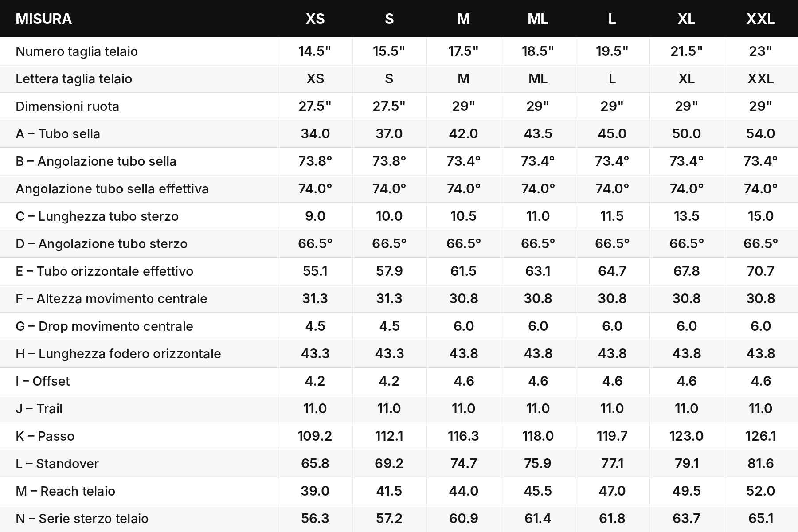Click E – Tubo orizzontale effettivo label
Screen dimensions: 798x532
(105, 271)
